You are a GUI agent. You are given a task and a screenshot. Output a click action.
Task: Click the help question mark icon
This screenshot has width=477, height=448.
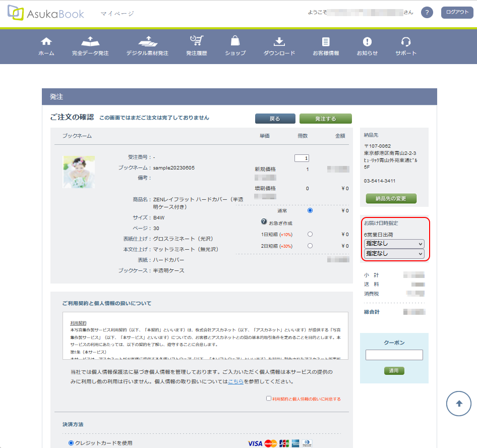[x=427, y=13]
